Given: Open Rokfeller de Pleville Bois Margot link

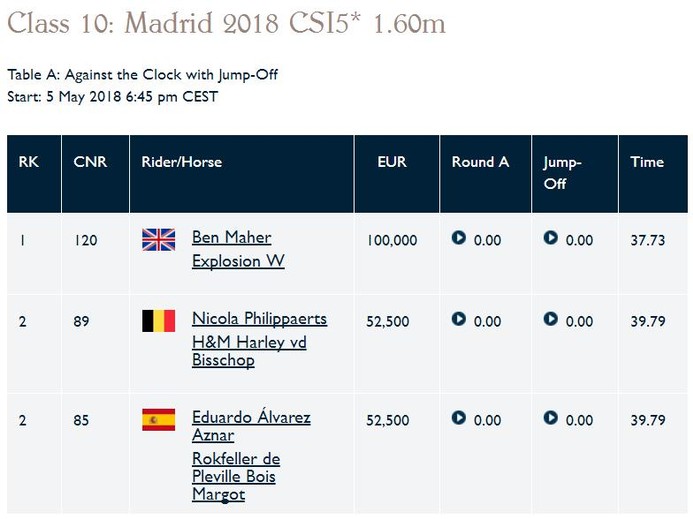Looking at the screenshot, I should (x=236, y=477).
